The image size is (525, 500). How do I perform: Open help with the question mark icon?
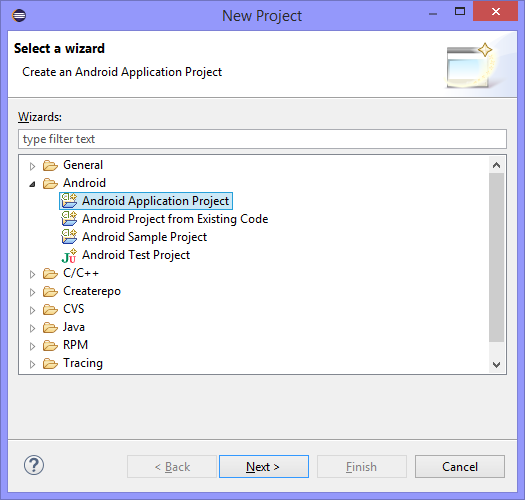click(x=34, y=465)
